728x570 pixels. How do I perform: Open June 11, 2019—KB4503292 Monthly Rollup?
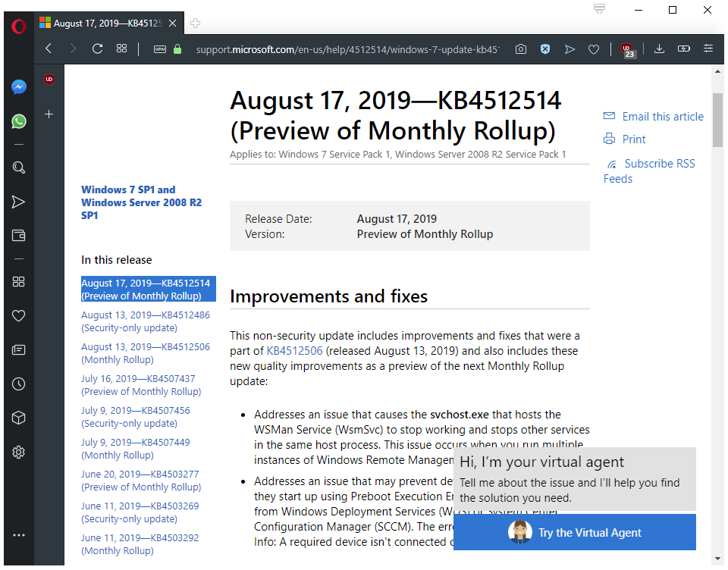[x=140, y=544]
